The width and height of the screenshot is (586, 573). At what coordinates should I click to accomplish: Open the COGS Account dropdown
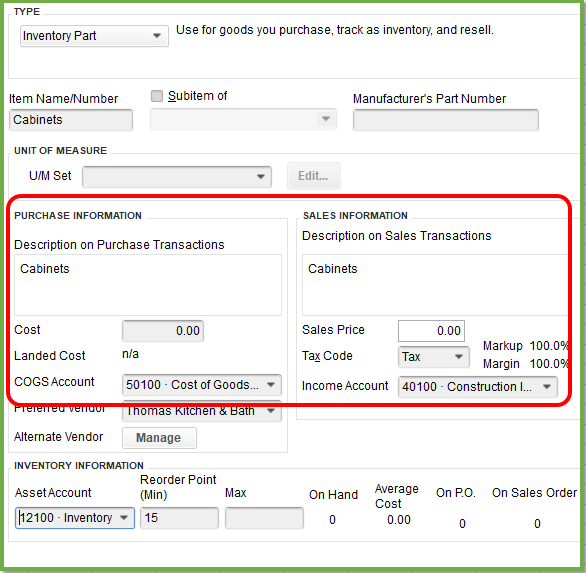tap(202, 385)
